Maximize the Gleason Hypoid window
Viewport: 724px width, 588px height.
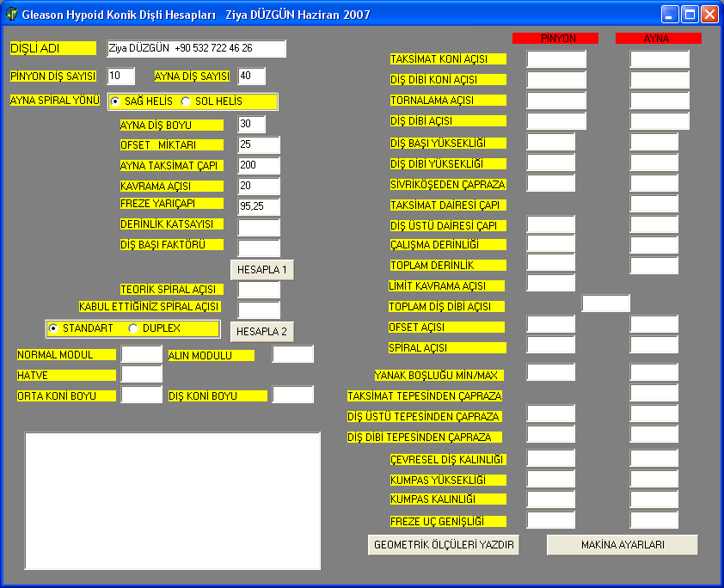[690, 14]
